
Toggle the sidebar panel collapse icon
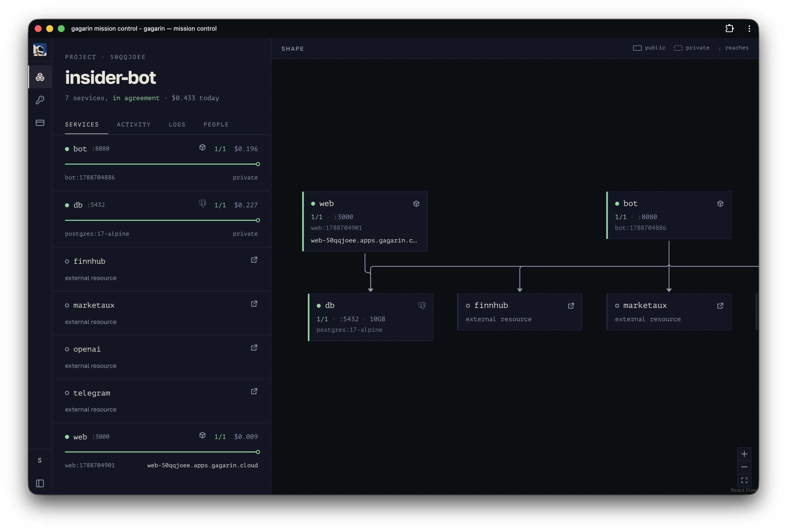tap(40, 483)
